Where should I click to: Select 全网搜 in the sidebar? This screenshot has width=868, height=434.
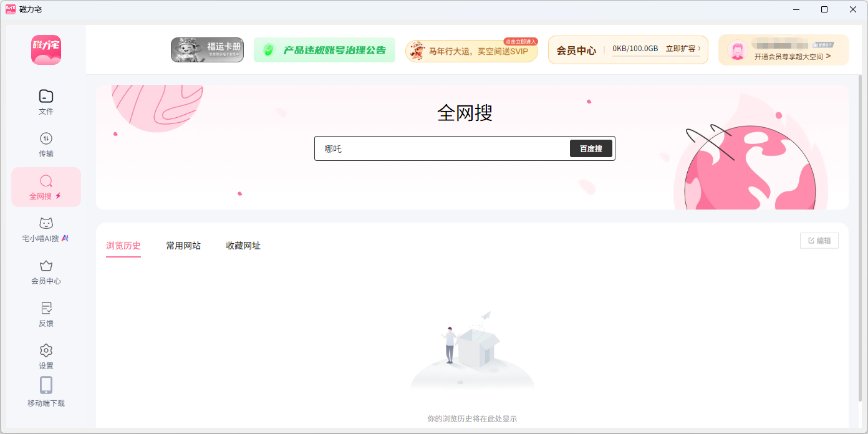point(46,187)
